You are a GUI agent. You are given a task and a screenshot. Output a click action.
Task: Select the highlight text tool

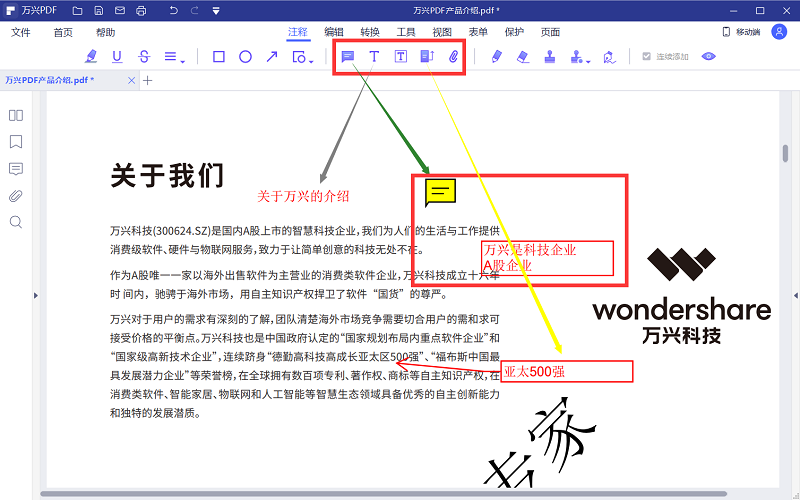point(92,57)
